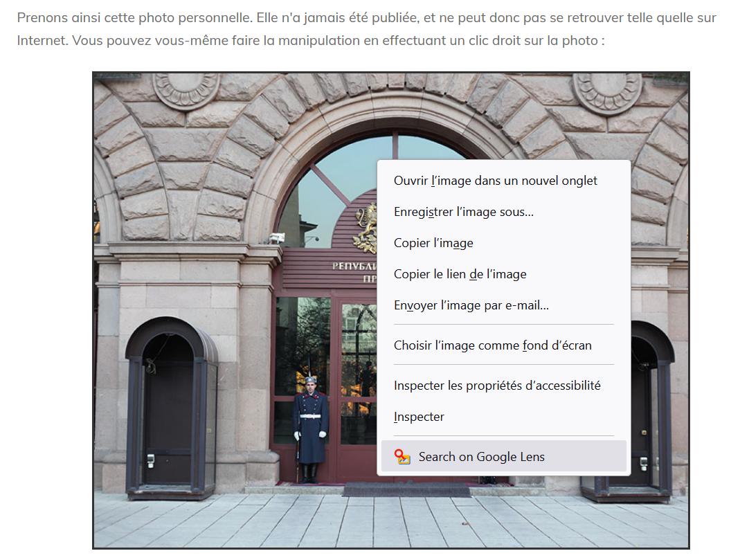Click the uniformed guard in the photo
Screen dimensions: 731x560
pyautogui.click(x=311, y=429)
